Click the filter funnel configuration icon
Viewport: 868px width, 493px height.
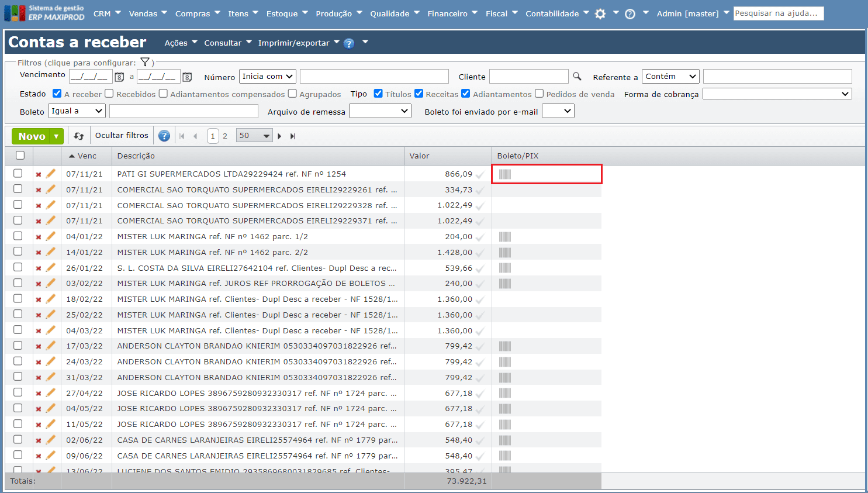point(145,62)
